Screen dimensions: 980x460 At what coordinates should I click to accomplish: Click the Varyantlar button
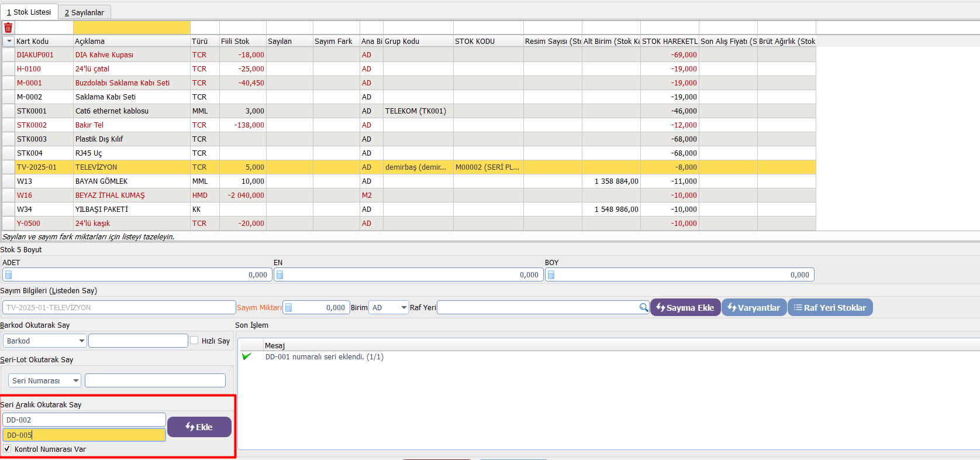(754, 308)
